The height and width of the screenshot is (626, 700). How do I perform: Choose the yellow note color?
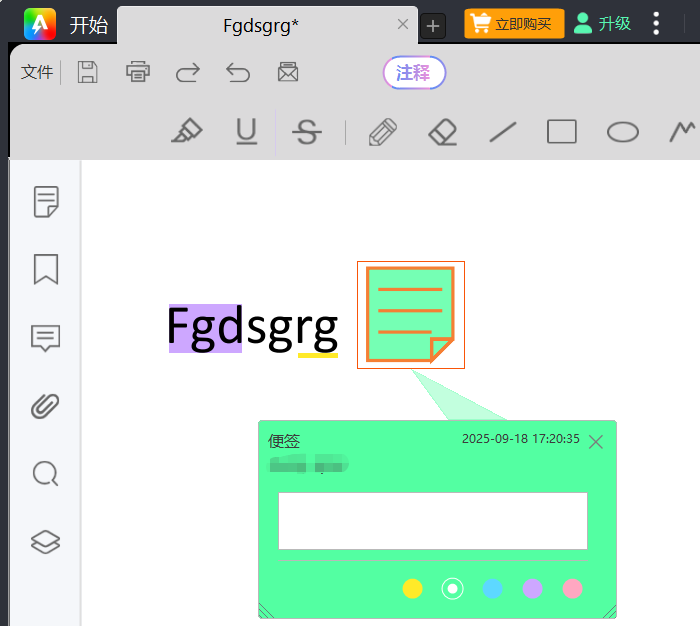click(x=412, y=589)
